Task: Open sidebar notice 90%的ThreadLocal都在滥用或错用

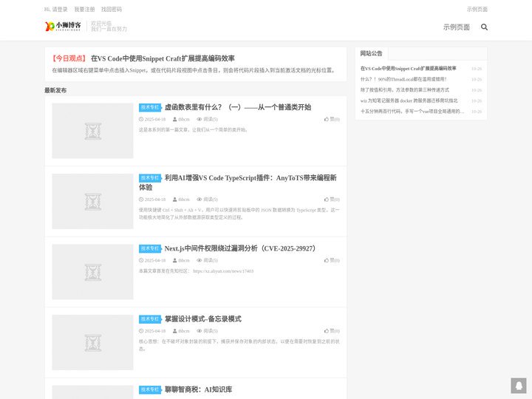Action: (x=403, y=79)
